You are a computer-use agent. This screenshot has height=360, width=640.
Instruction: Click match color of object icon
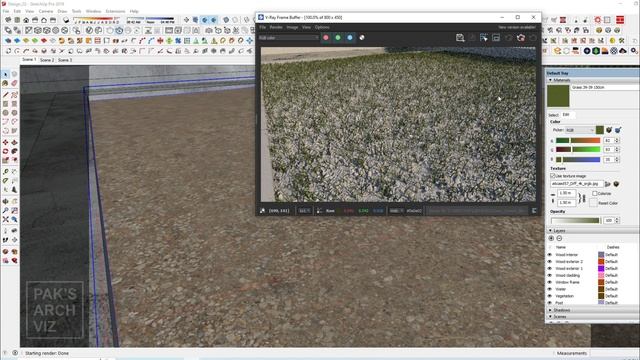pos(609,130)
